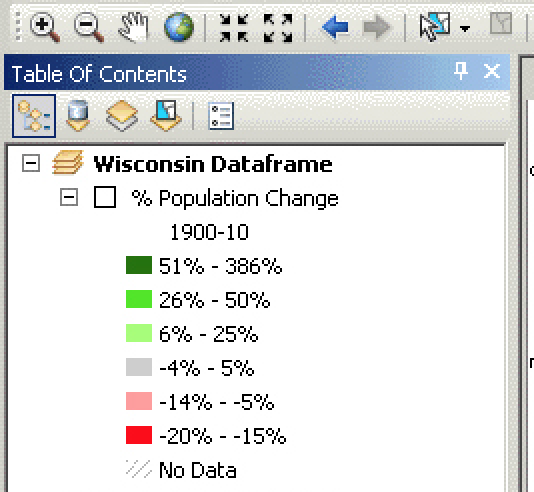This screenshot has width=534, height=492.
Task: Open the Table Of Contents Options button
Action: click(x=221, y=116)
